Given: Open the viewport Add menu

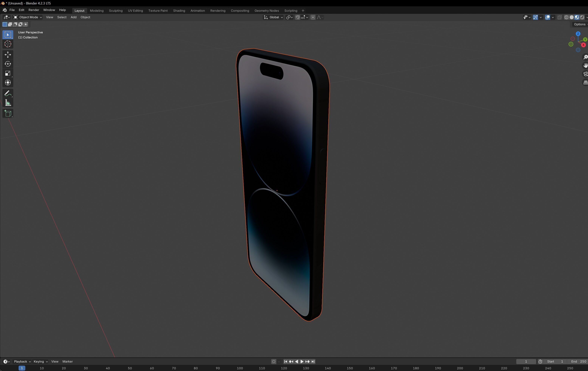Looking at the screenshot, I should pyautogui.click(x=74, y=17).
